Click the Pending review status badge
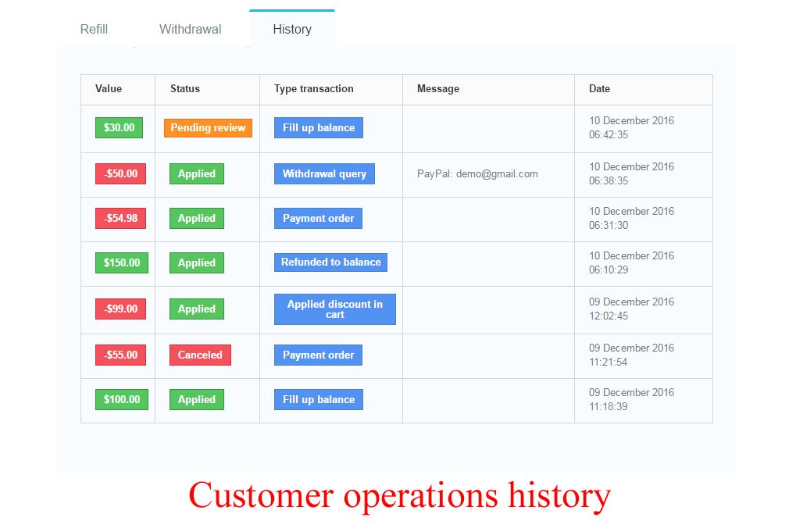 tap(208, 128)
